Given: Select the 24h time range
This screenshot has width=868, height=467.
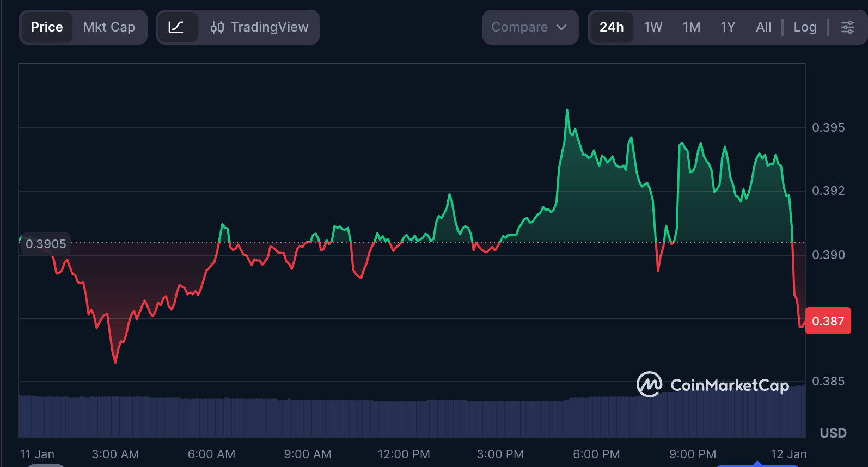Looking at the screenshot, I should pos(612,27).
